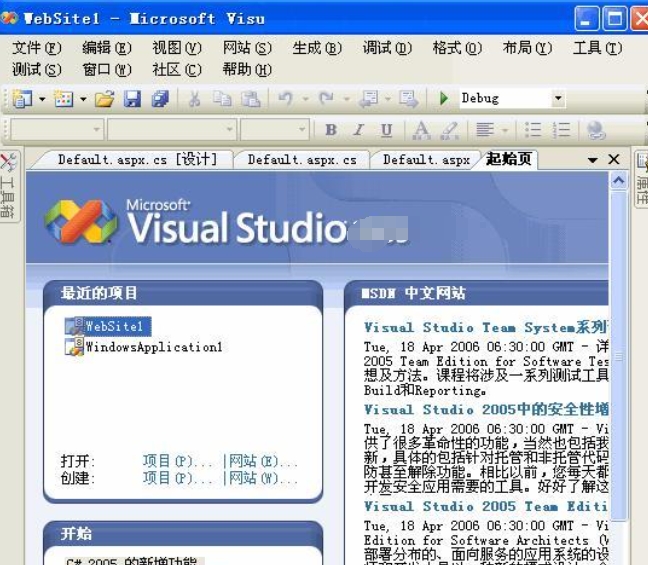648x565 pixels.
Task: Open the 文件(F) menu
Action: (x=36, y=48)
